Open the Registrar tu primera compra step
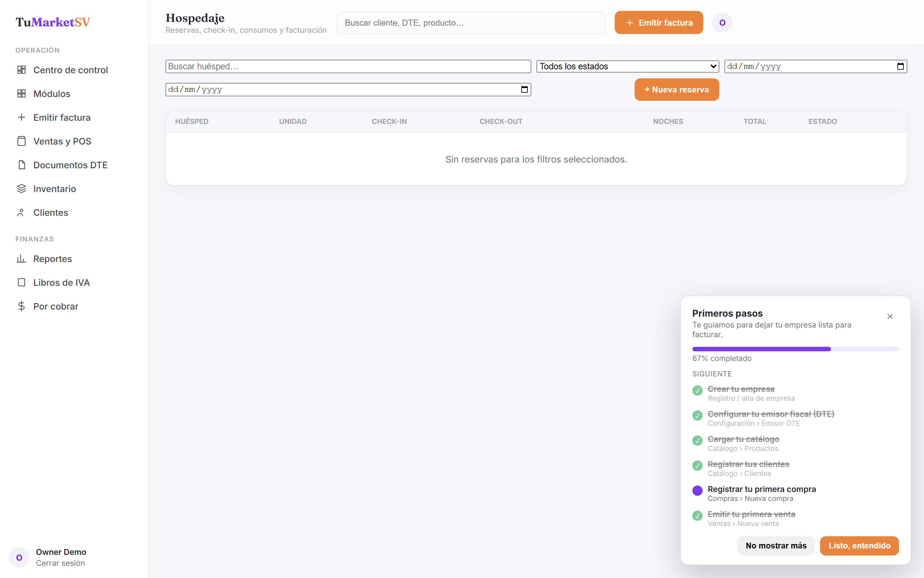Viewport: 924px width, 578px height. (762, 494)
